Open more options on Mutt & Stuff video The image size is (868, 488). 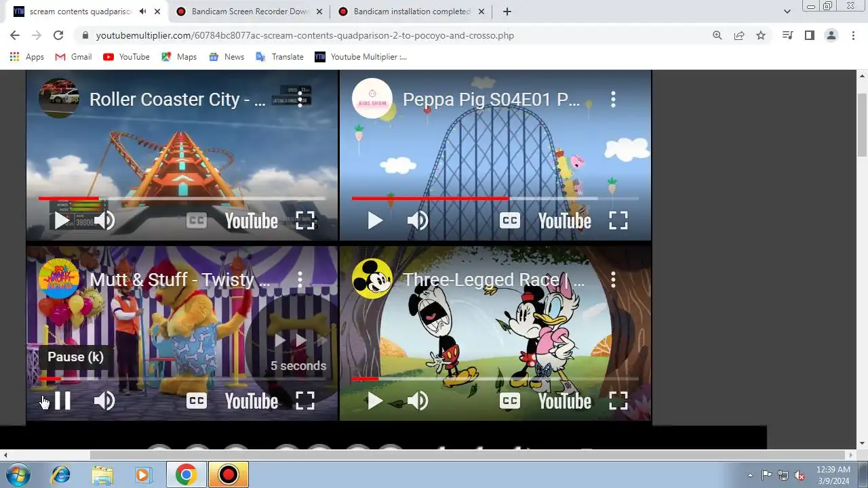pos(300,279)
